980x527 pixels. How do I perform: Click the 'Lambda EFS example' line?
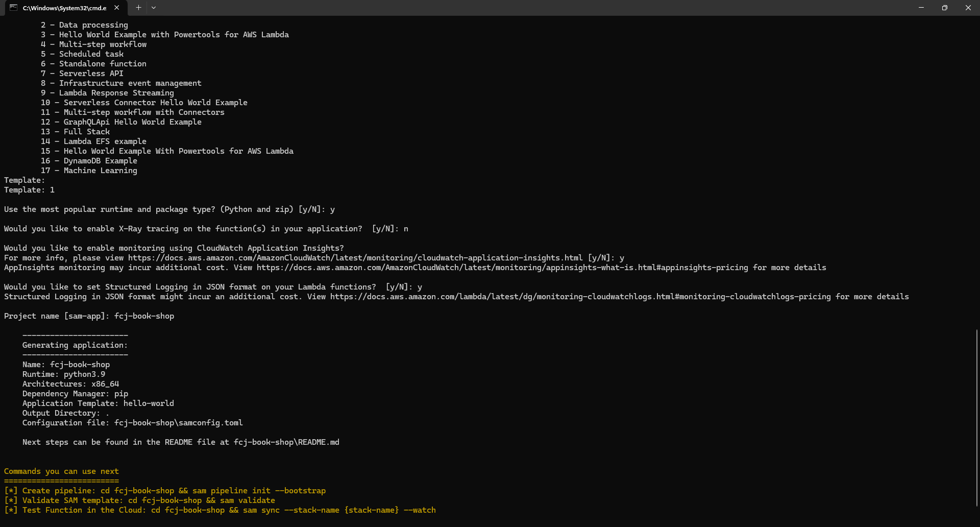click(x=93, y=141)
